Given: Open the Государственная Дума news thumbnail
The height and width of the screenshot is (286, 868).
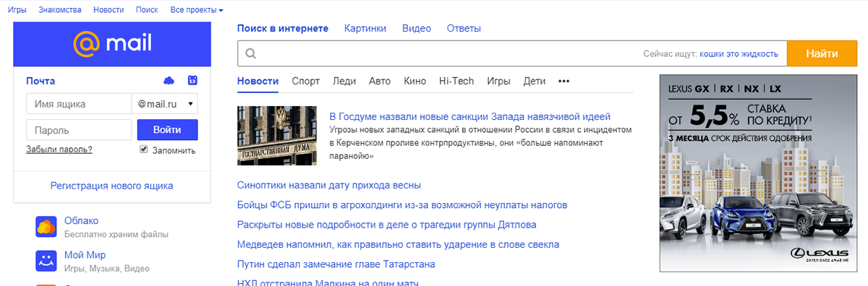Looking at the screenshot, I should [x=277, y=136].
